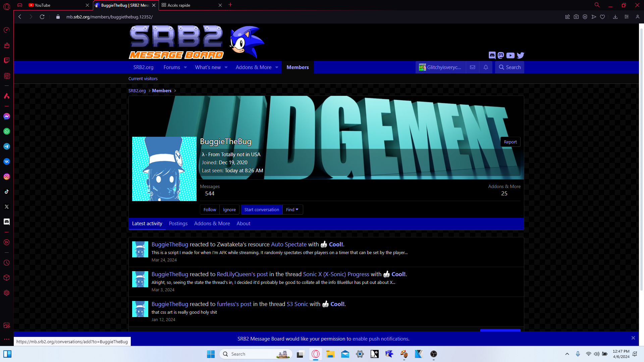Open GX Corner gamepad icon in tab bar
Screen dimensions: 644x362
[x=20, y=5]
